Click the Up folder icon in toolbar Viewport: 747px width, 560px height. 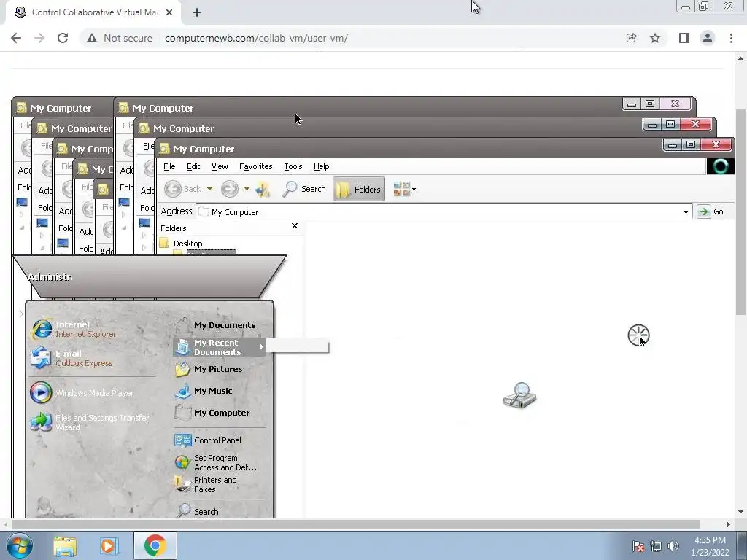coord(263,189)
